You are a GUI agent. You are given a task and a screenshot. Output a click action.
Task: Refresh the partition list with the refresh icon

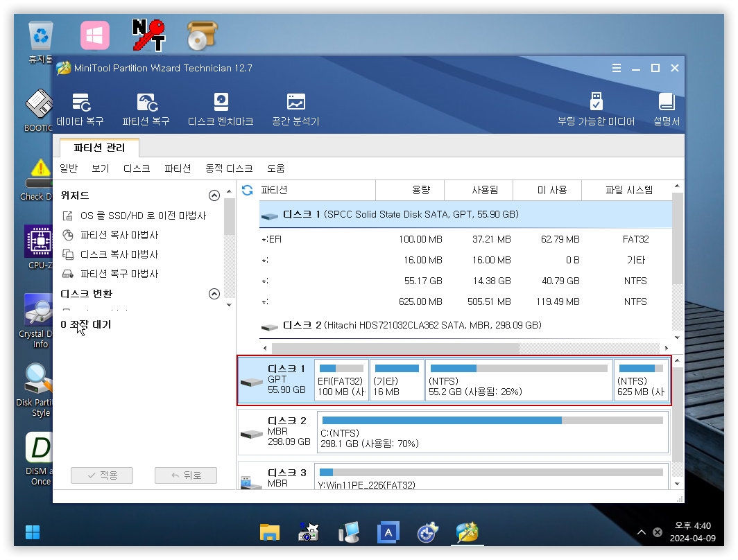click(247, 190)
